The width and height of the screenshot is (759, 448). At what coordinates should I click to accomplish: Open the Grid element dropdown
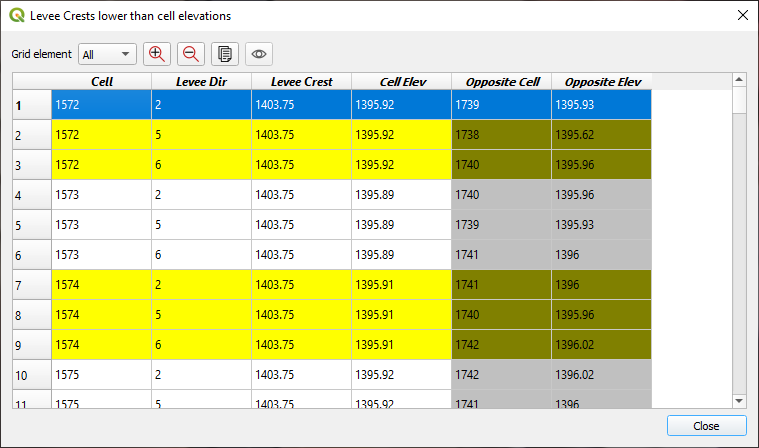click(107, 55)
